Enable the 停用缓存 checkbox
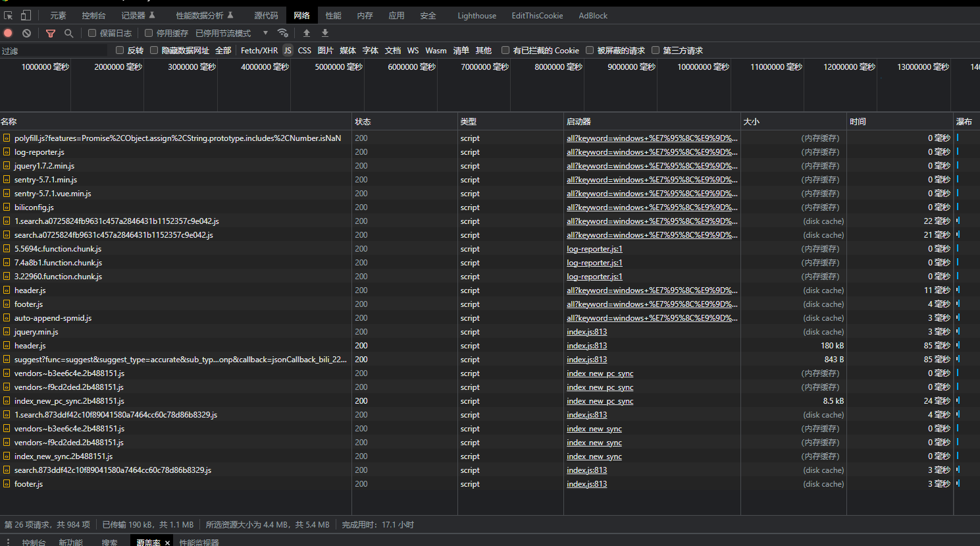The width and height of the screenshot is (980, 546). pyautogui.click(x=148, y=33)
